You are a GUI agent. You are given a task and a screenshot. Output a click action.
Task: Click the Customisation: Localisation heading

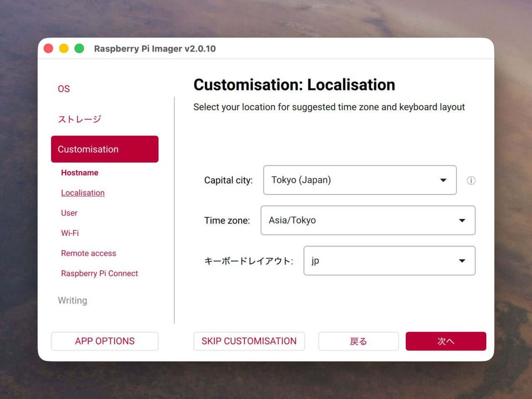point(294,85)
